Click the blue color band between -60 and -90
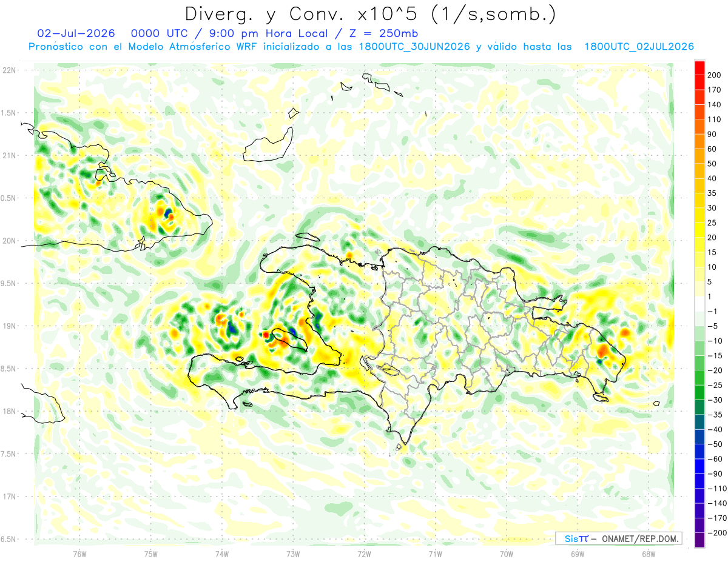 coord(699,466)
